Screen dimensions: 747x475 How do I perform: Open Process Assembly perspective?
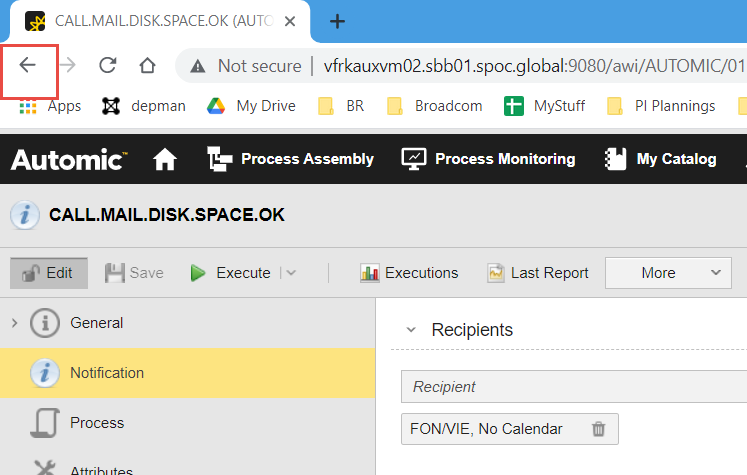pyautogui.click(x=290, y=159)
